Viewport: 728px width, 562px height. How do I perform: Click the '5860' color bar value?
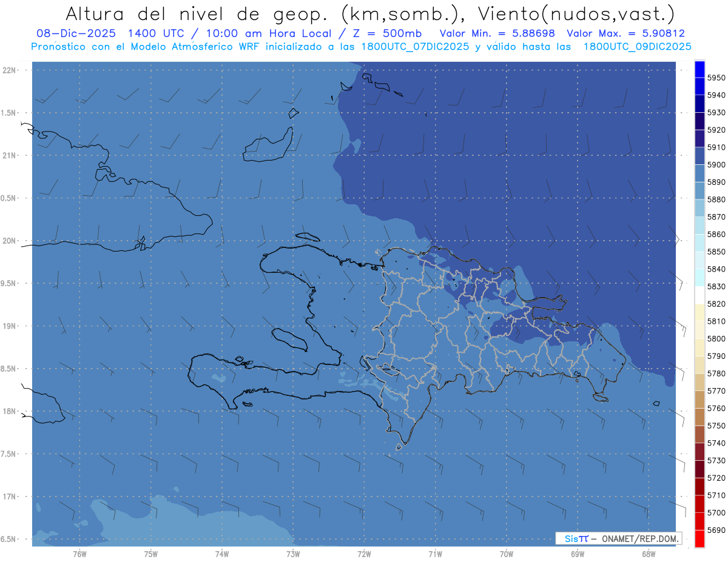pyautogui.click(x=716, y=234)
